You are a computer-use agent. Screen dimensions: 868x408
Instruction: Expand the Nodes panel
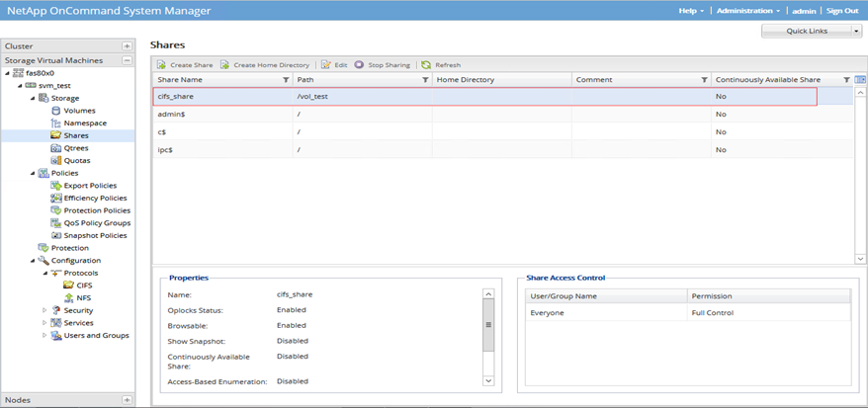pyautogui.click(x=127, y=400)
